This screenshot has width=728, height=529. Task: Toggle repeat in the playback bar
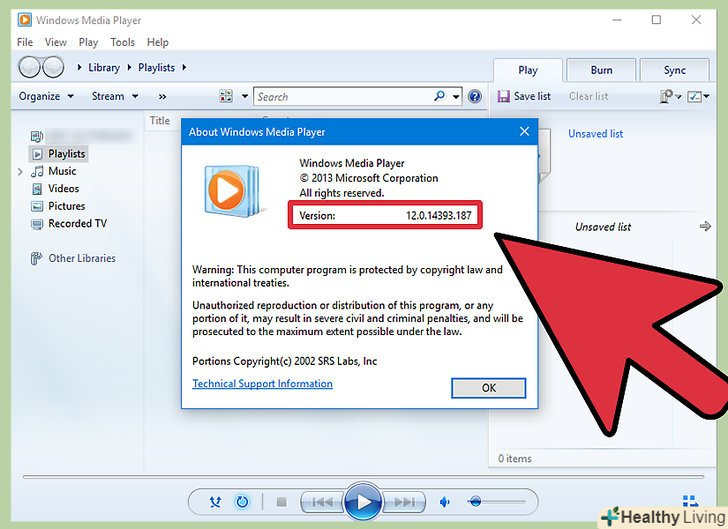(242, 502)
